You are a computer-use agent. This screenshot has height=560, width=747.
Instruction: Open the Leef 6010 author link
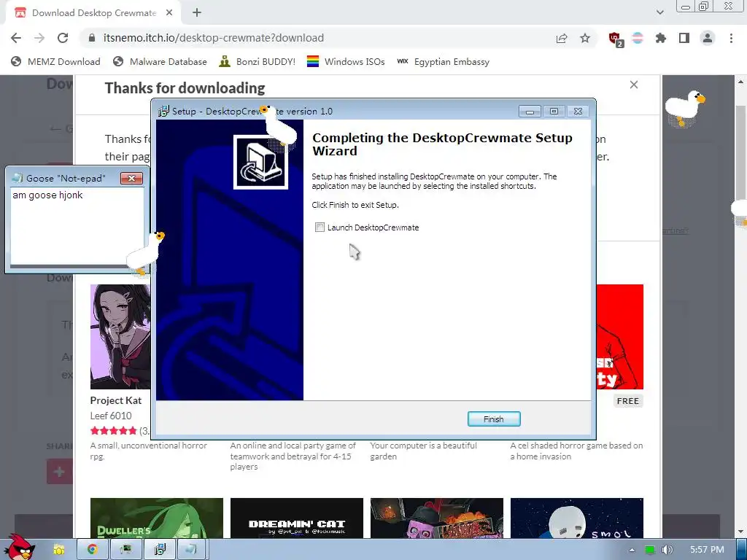coord(111,416)
